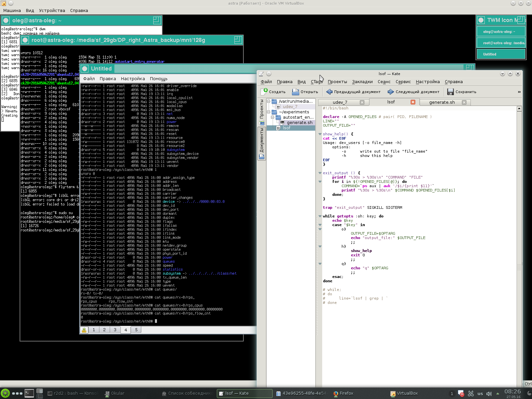
Task: Select generate.sh in the project tree
Action: [299, 123]
